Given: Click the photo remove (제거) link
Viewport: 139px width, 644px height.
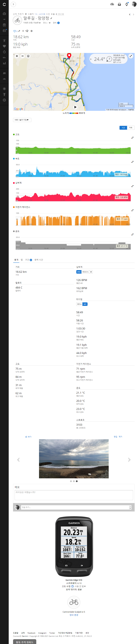Looking at the screenshot, I should tap(120, 437).
